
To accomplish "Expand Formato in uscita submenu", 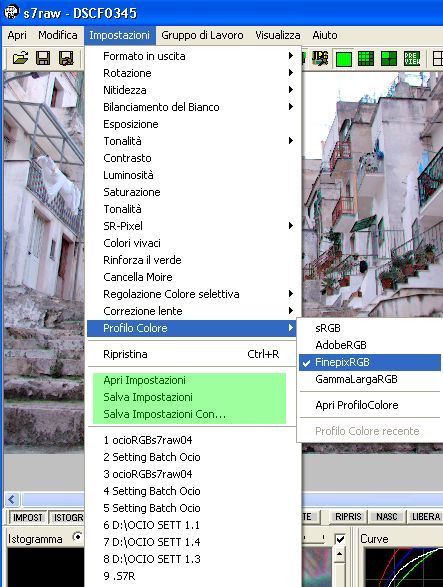I will point(193,56).
